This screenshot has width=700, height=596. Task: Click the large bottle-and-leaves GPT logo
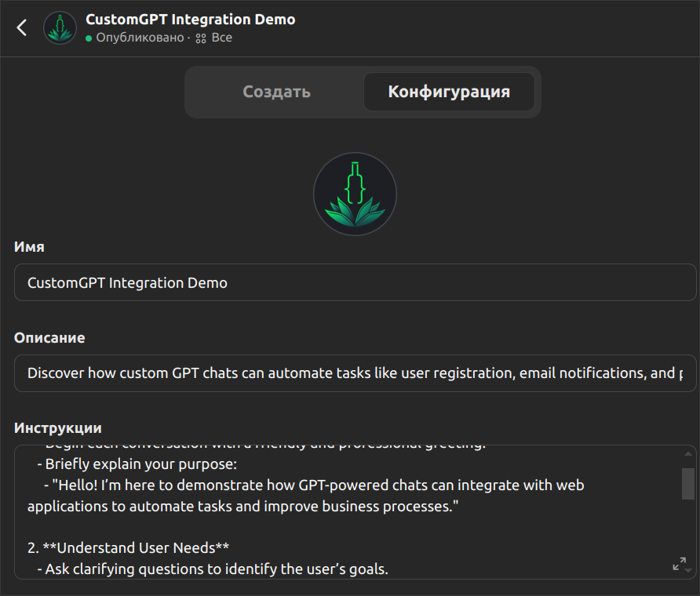(355, 194)
